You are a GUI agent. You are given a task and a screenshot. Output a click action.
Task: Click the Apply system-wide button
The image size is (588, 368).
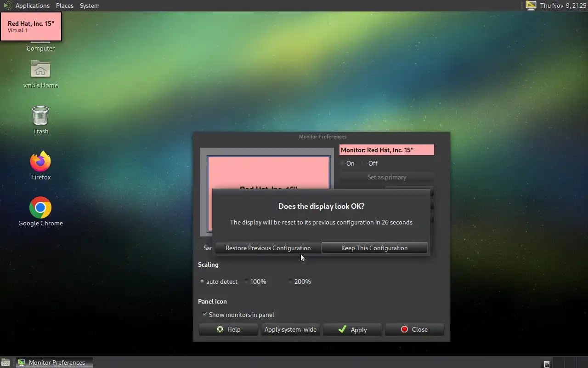point(290,329)
